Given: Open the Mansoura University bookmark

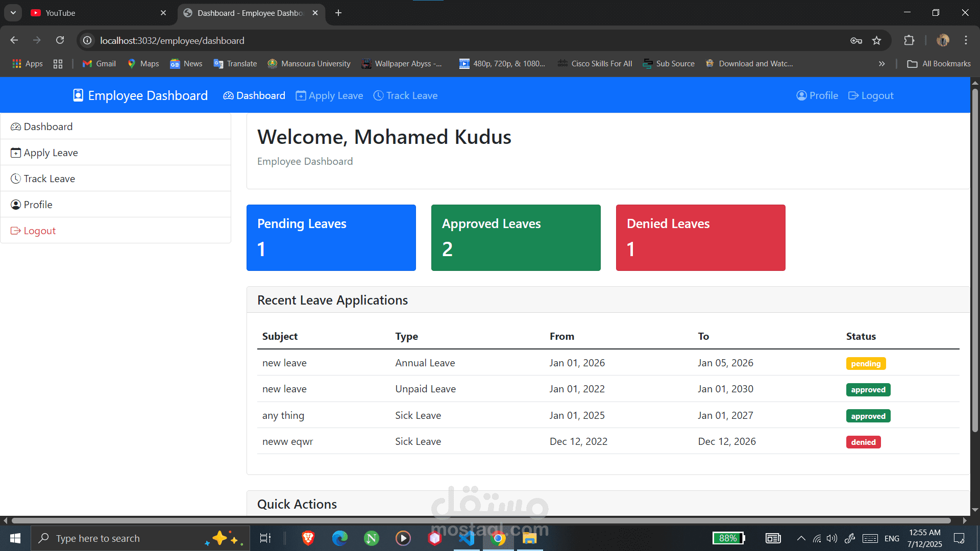Looking at the screenshot, I should point(309,64).
